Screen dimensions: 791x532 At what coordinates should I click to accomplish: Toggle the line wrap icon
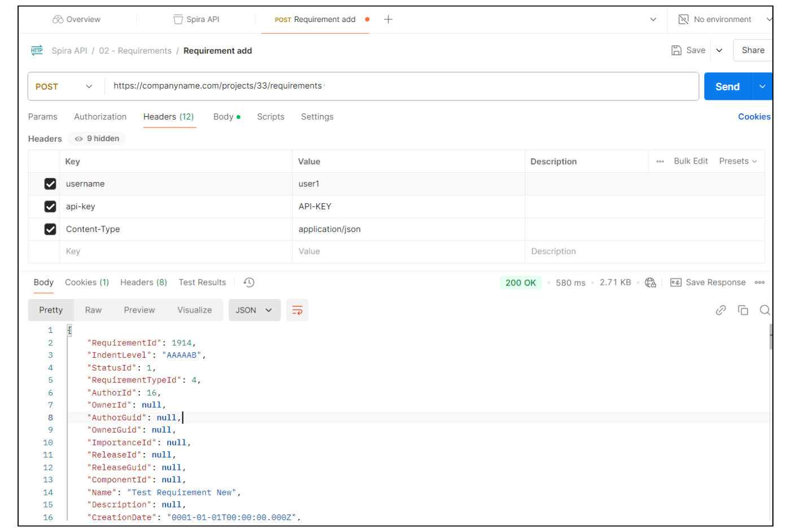[x=298, y=310]
